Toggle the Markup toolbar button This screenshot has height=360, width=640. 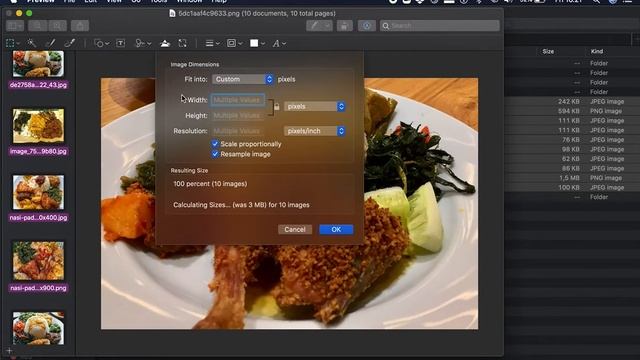coord(367,26)
